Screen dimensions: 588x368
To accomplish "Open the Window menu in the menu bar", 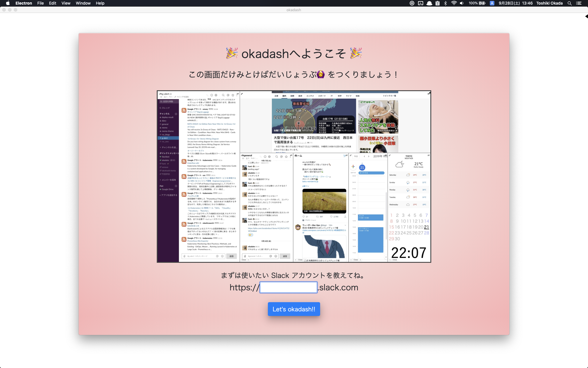I will pos(83,3).
